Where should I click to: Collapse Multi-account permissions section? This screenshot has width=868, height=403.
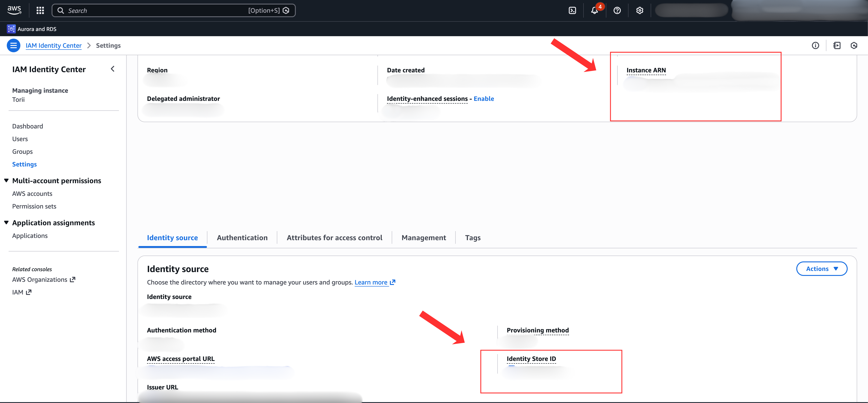tap(6, 181)
